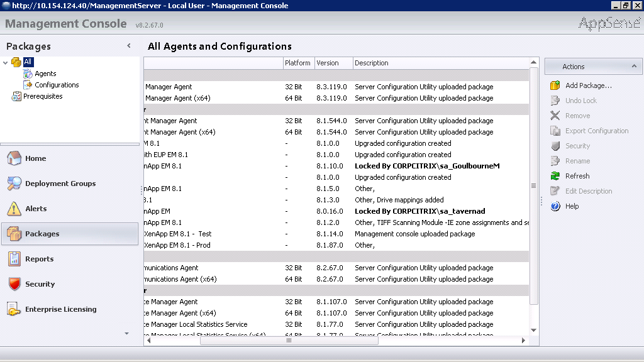Click the Home navigation icon
This screenshot has height=362, width=644.
14,158
